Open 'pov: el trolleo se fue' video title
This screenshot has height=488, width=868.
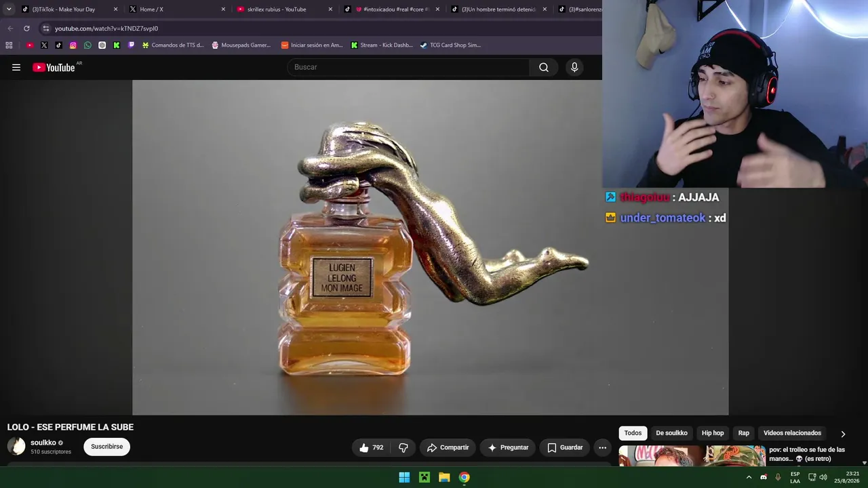click(807, 454)
